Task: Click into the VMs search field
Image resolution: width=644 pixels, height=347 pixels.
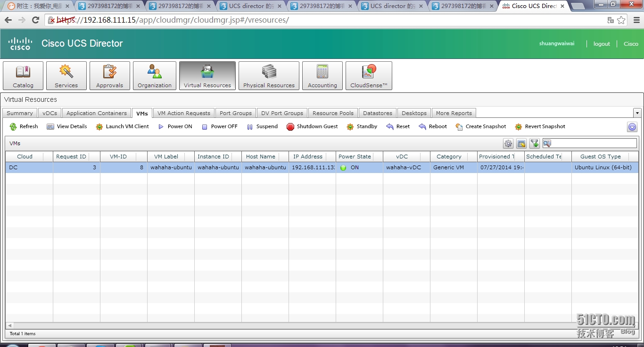Action: click(590, 143)
